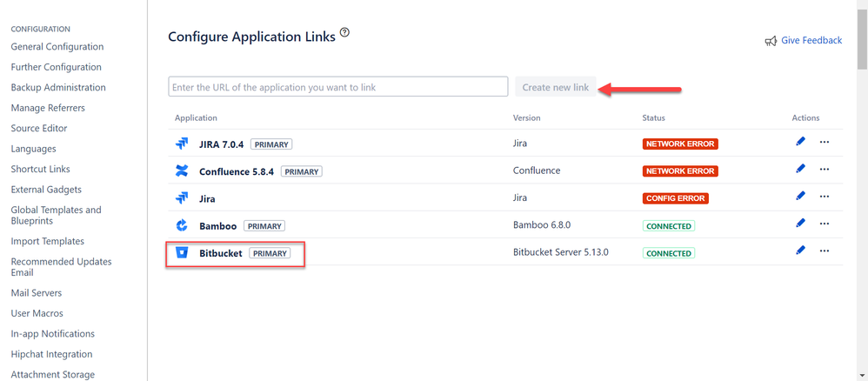Open Mail Servers settings
The height and width of the screenshot is (381, 868).
click(37, 293)
